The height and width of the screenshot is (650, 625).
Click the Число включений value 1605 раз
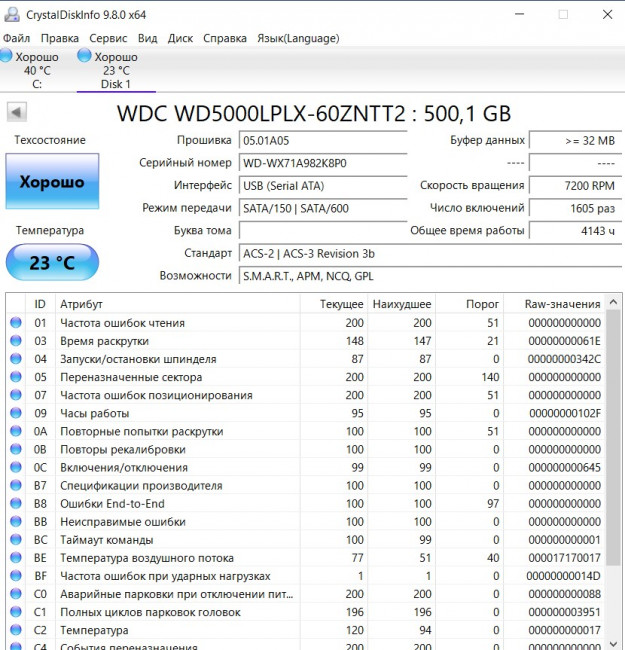tap(575, 208)
